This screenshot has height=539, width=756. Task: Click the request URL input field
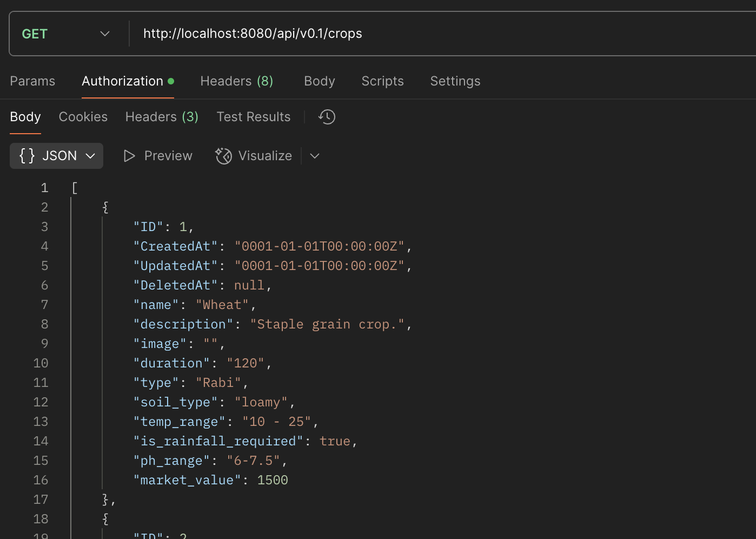tap(443, 34)
